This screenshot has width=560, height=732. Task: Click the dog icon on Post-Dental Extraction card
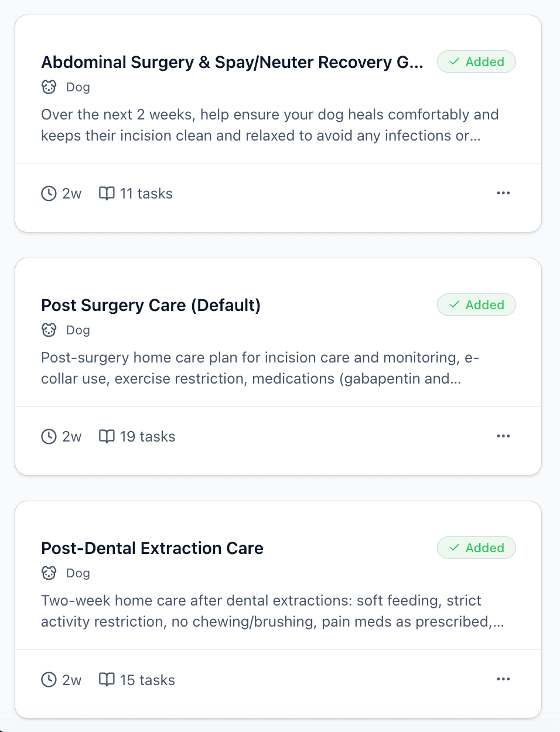click(49, 573)
